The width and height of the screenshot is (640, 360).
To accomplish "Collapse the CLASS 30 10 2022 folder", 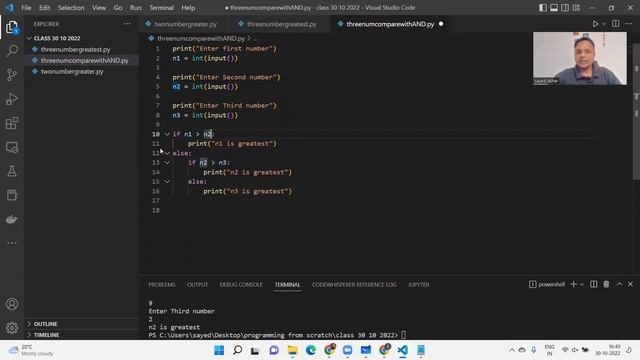I will 81,38.
